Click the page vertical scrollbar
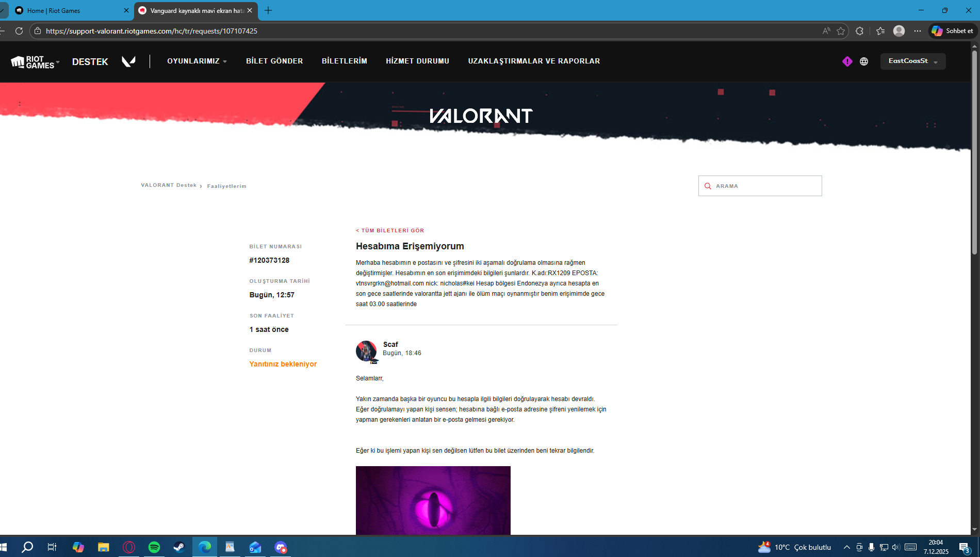Image resolution: width=980 pixels, height=557 pixels. 974,152
